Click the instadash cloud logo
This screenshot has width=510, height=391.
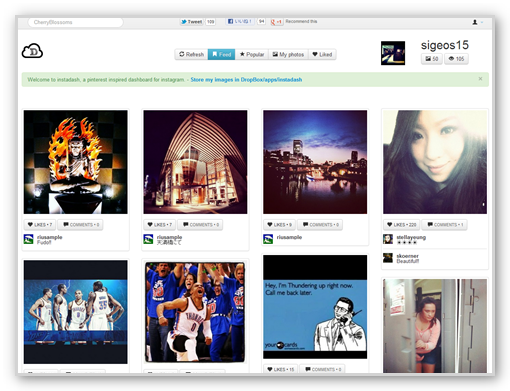[32, 51]
